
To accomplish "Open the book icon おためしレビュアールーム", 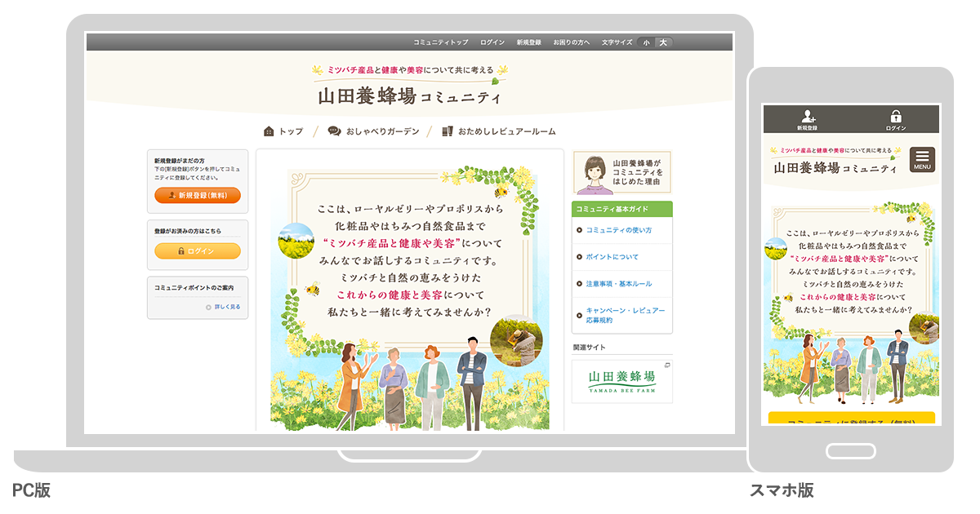I will (x=447, y=131).
